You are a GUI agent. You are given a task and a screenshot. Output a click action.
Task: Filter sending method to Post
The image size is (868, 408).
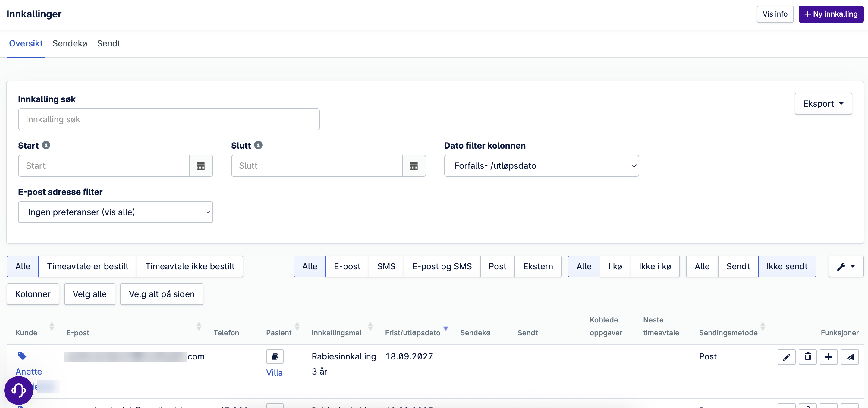[497, 266]
